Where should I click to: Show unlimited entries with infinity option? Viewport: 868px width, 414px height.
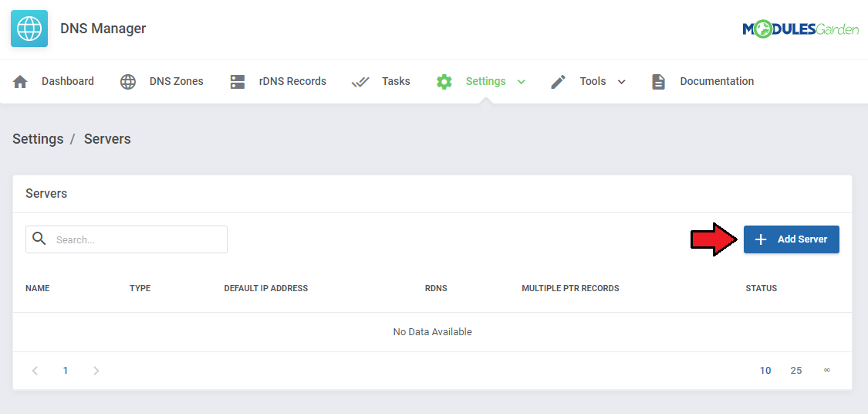click(x=827, y=370)
